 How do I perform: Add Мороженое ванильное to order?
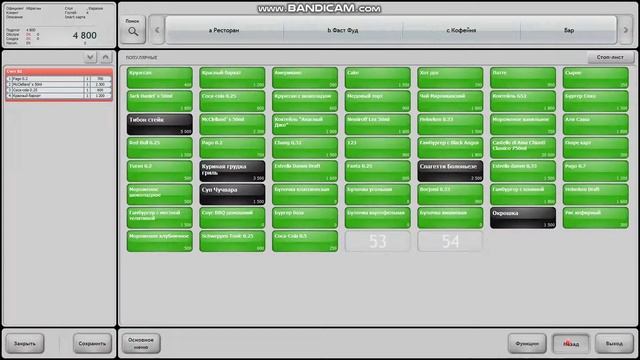pyautogui.click(x=523, y=124)
